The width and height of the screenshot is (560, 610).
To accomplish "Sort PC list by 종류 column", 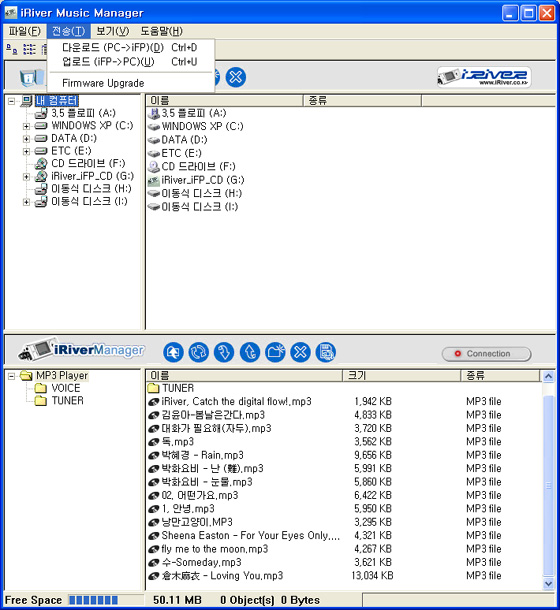I will 362,101.
